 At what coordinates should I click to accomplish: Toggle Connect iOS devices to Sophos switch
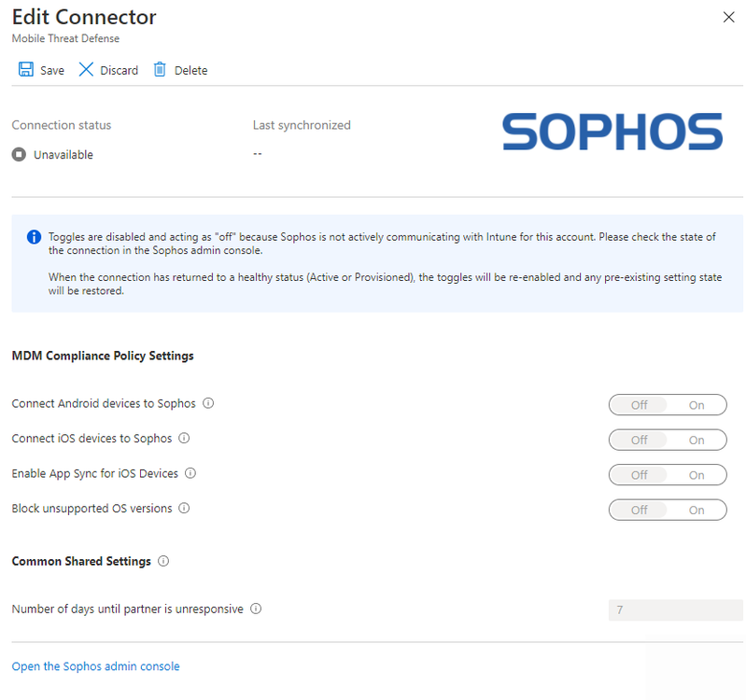pos(667,440)
